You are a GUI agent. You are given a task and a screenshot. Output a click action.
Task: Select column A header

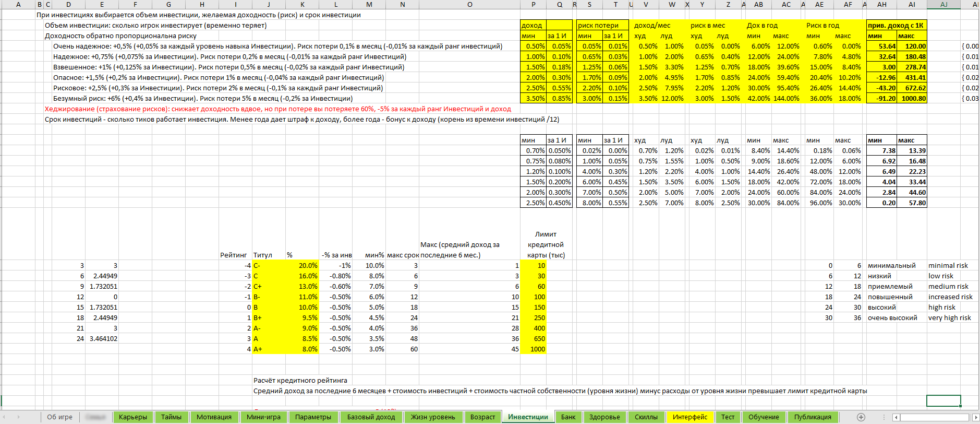(18, 4)
